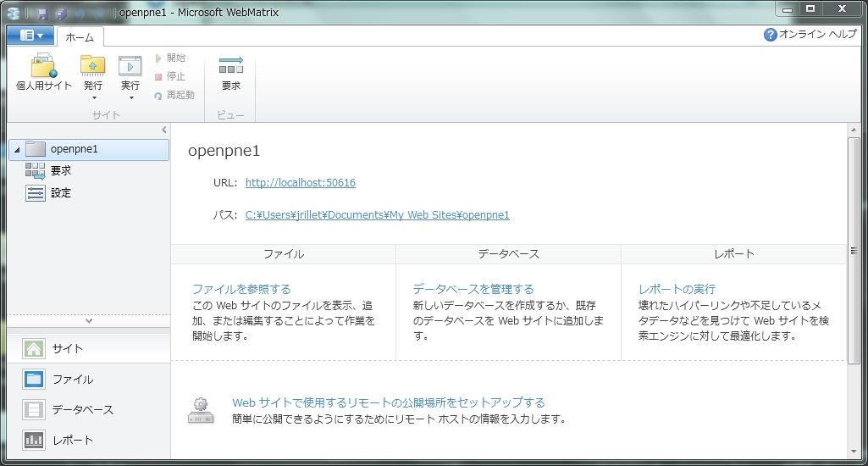Collapse the openpne1 tree node
The width and height of the screenshot is (868, 466).
pos(17,150)
